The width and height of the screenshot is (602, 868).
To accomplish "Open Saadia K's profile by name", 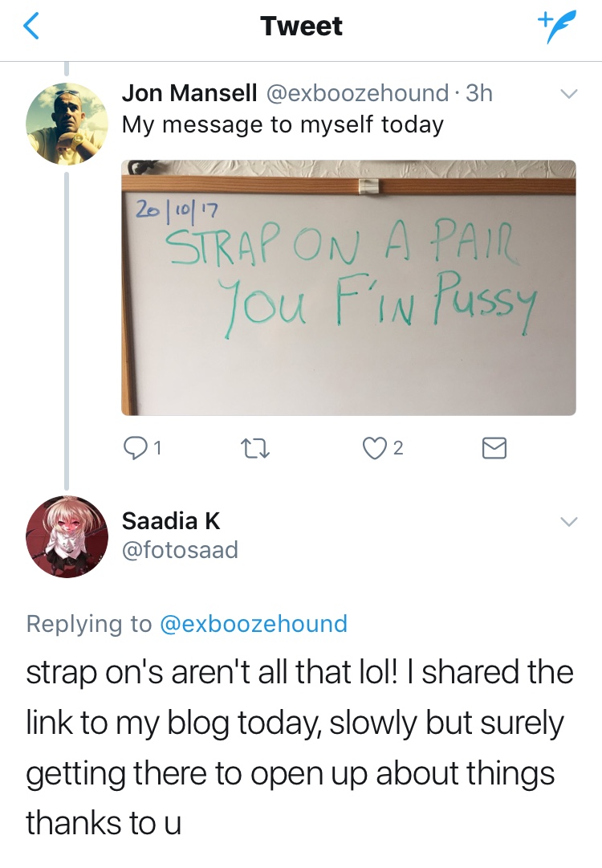I will tap(171, 521).
